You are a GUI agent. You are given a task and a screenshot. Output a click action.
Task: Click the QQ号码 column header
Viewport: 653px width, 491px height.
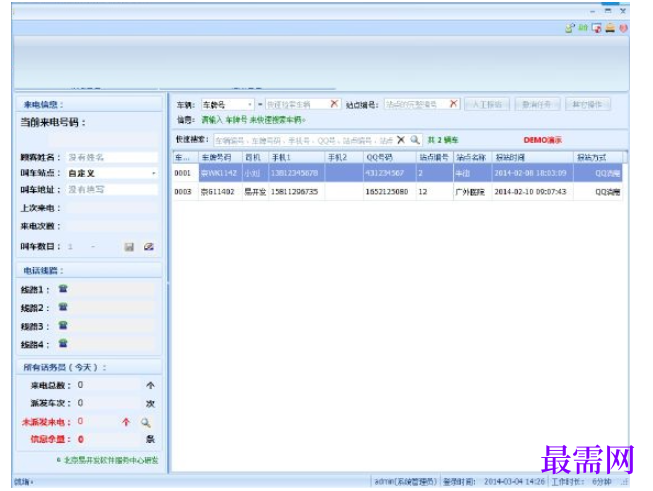(389, 157)
